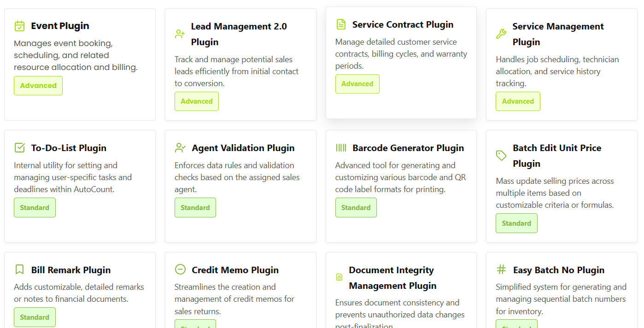Click the bookmark icon beside Bill Remark Plugin

point(19,269)
